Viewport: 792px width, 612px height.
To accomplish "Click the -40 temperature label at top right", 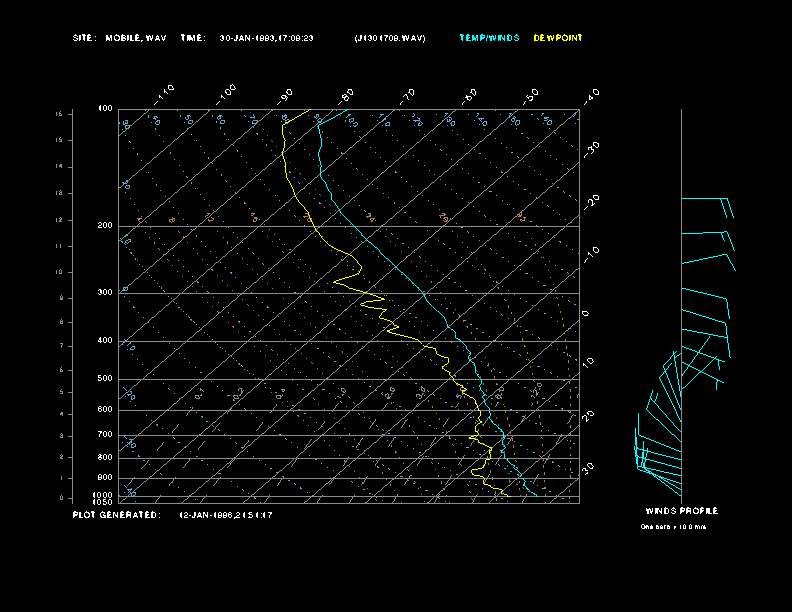I will coord(591,95).
